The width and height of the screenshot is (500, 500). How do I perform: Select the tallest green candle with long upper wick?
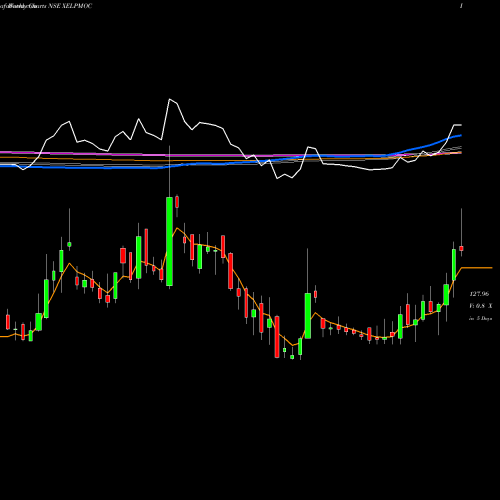169,241
